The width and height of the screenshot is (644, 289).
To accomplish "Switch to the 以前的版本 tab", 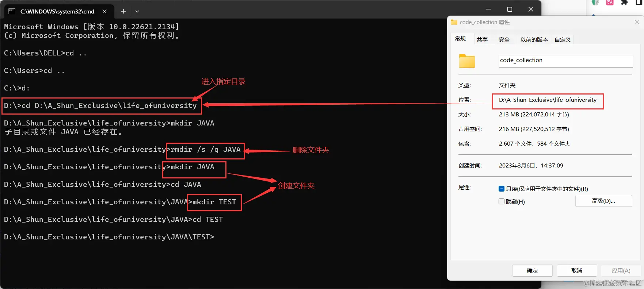I will tap(534, 39).
